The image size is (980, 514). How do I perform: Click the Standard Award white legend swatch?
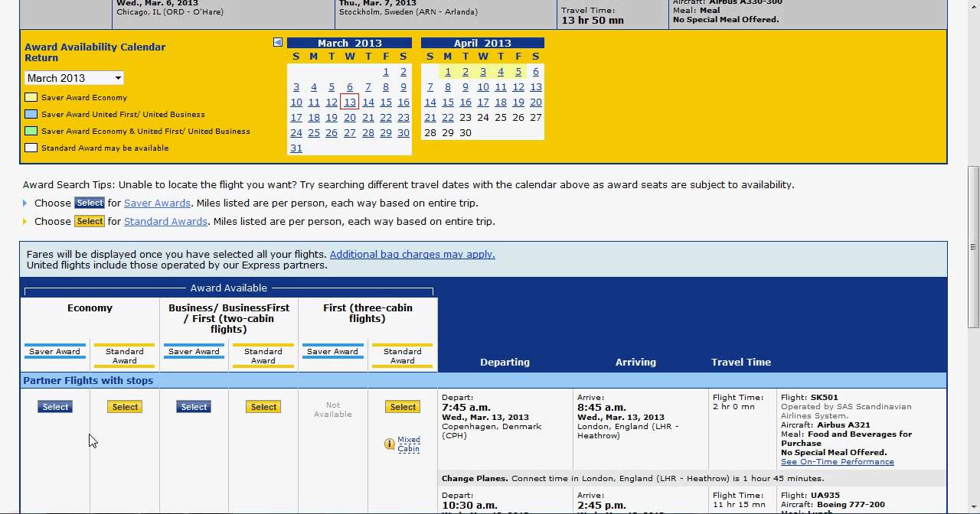(31, 148)
